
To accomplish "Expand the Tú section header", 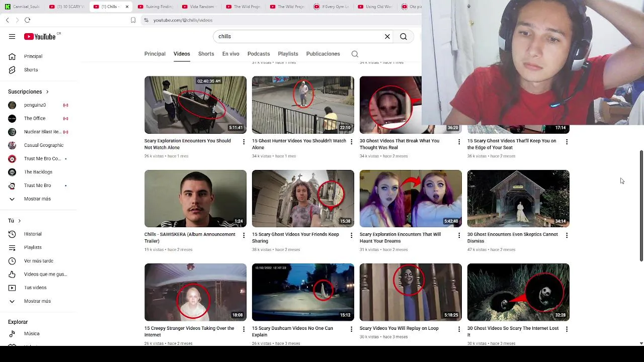I will (14, 221).
